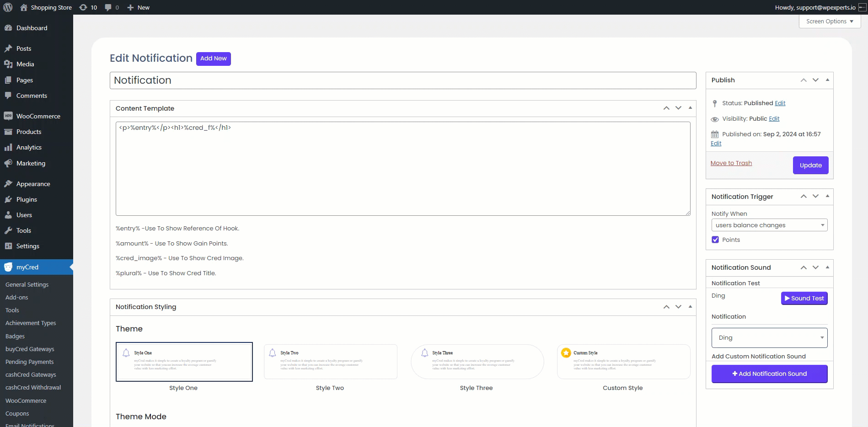Open the Ding notification sound dropdown
Viewport: 868px width, 427px height.
tap(769, 338)
